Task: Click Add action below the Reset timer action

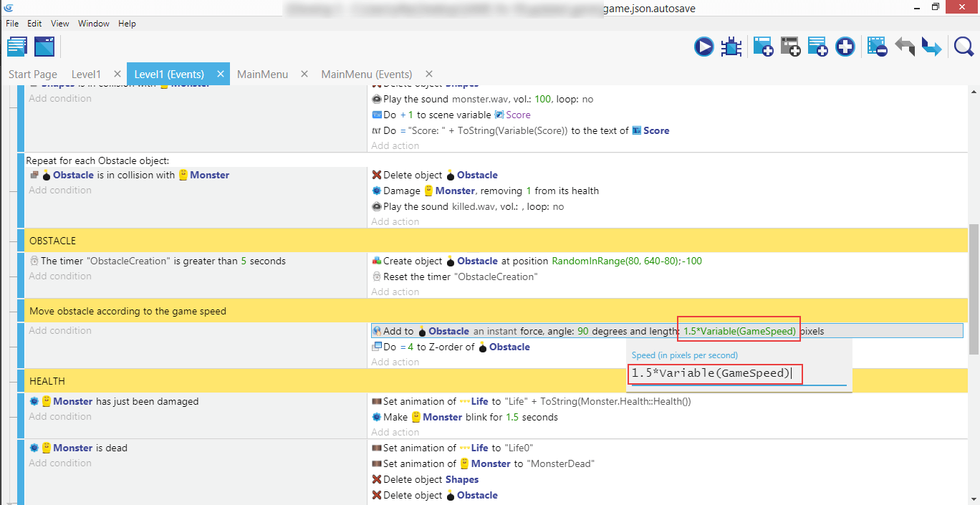Action: 395,292
